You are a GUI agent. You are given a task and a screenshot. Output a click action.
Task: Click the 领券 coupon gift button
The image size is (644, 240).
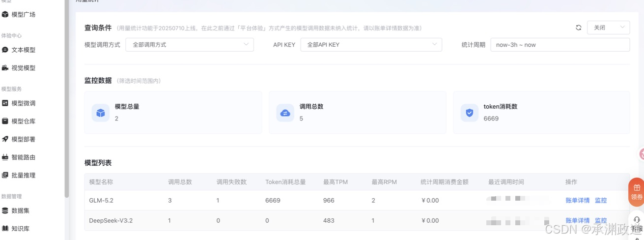coord(636,192)
